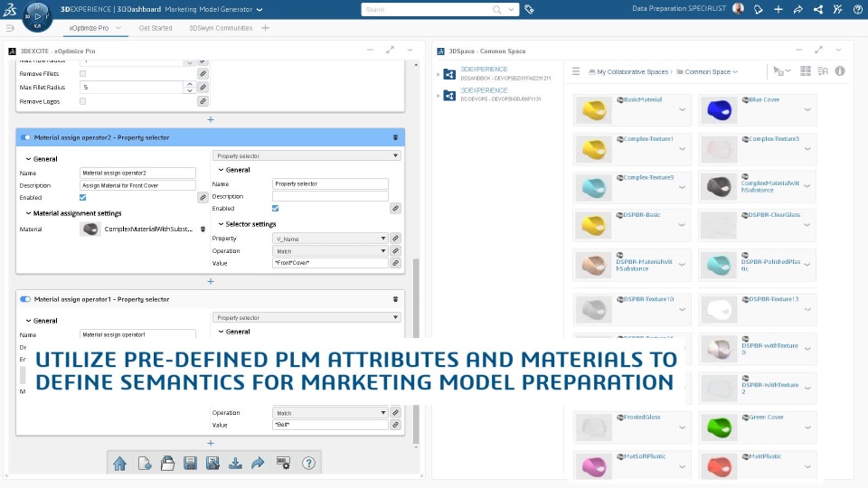Open the 3DEXPERIENCE compass
The height and width of the screenshot is (488, 868).
tap(37, 16)
